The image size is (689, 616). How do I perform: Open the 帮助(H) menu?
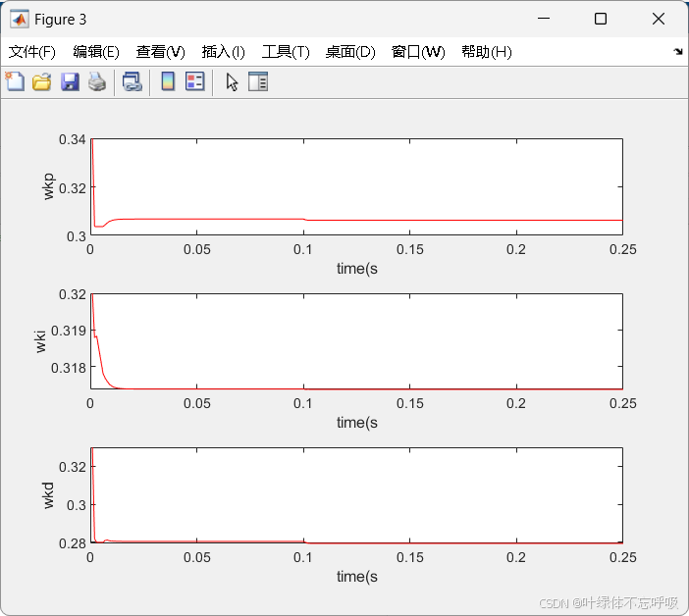click(x=487, y=52)
